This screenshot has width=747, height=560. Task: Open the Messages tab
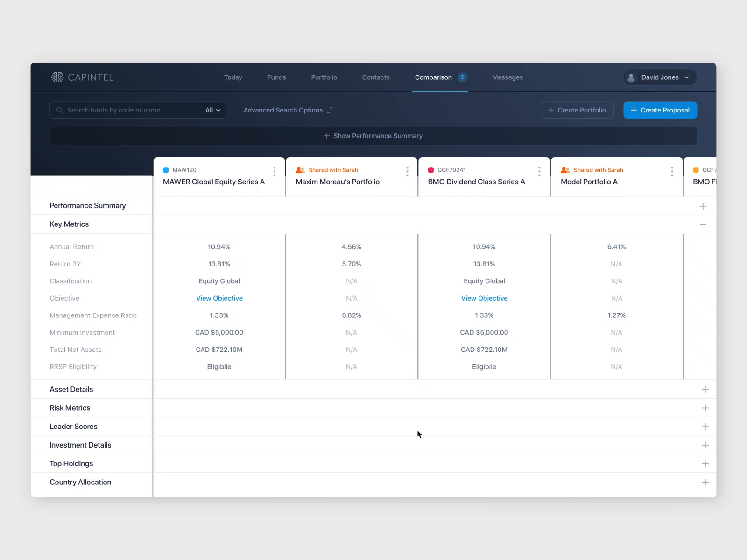[x=507, y=77]
